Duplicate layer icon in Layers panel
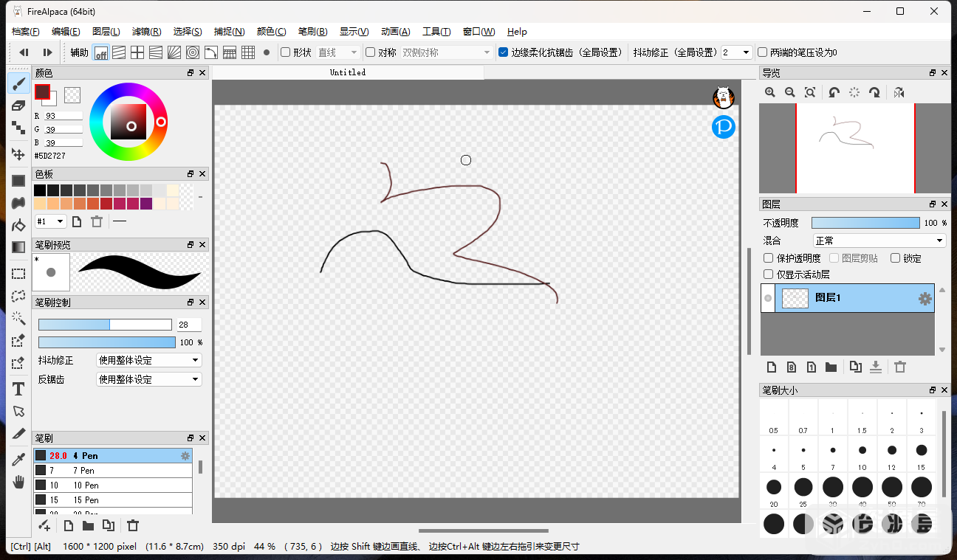 click(x=855, y=367)
